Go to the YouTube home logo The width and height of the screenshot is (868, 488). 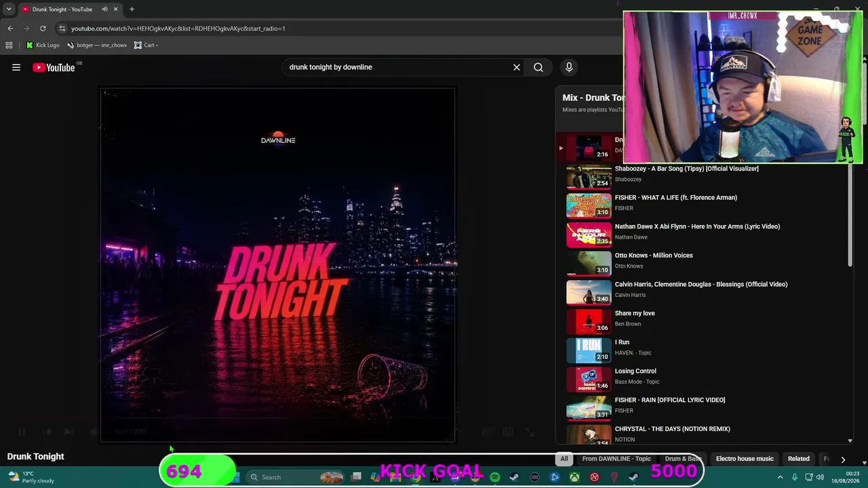(x=54, y=67)
